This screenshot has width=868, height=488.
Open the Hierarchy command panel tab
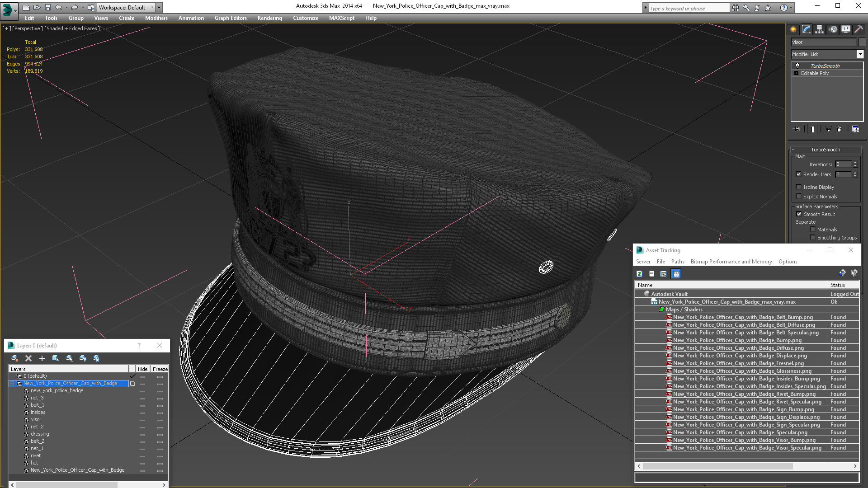pos(819,29)
